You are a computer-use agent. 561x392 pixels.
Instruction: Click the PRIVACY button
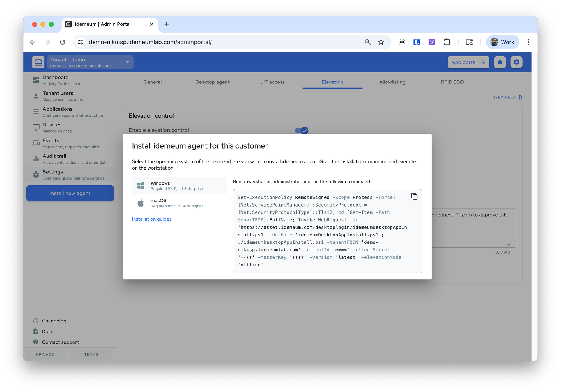(x=45, y=354)
